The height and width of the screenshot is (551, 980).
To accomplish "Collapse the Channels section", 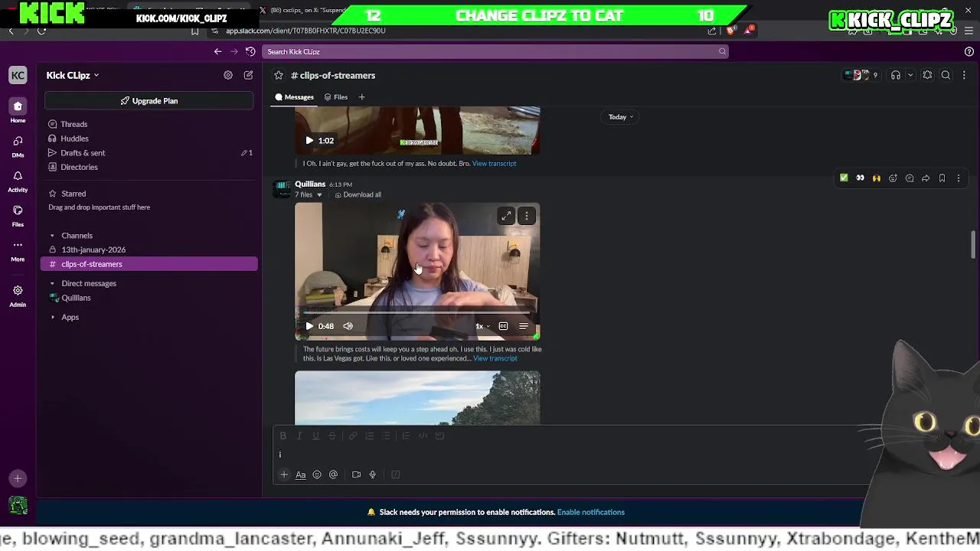I will (x=52, y=236).
